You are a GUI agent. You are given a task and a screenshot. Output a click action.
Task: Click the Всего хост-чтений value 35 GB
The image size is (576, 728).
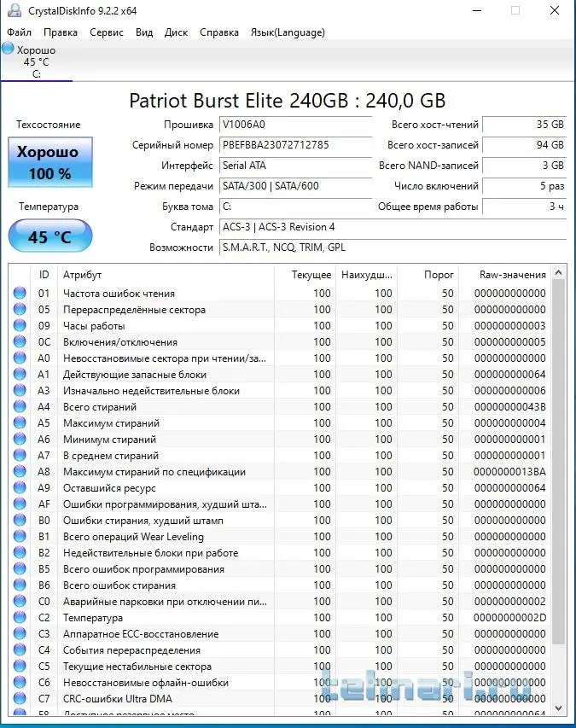tap(525, 125)
